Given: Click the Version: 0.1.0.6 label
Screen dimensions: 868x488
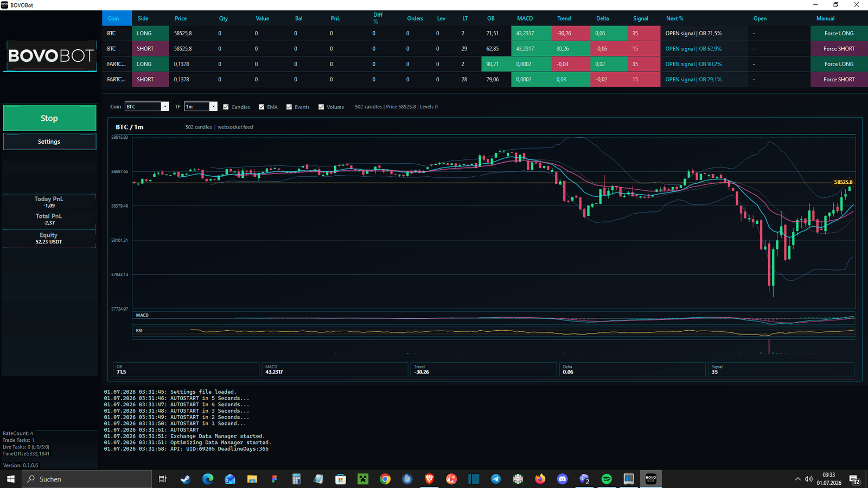Looking at the screenshot, I should 21,465.
